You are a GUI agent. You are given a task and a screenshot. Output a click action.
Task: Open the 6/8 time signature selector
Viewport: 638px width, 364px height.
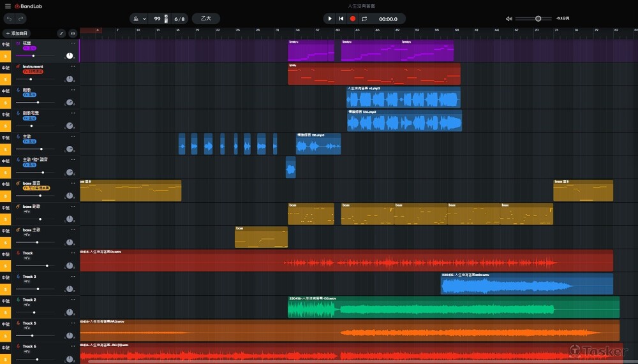coord(180,18)
